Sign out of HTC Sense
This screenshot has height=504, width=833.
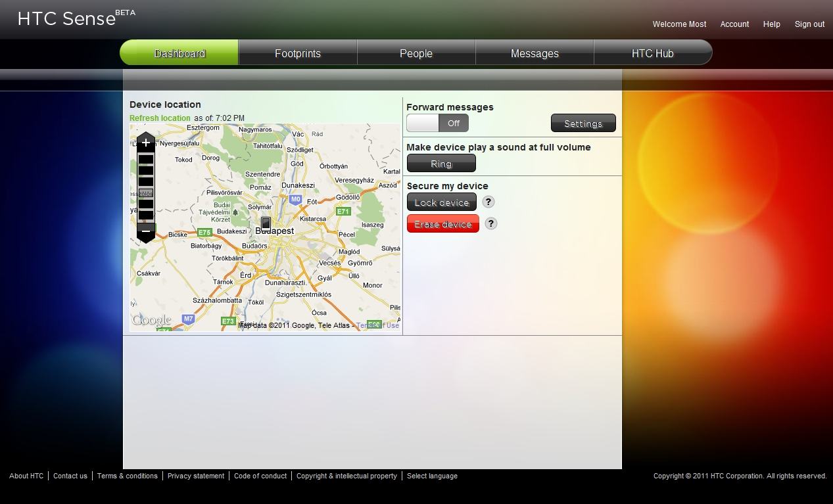coord(809,24)
